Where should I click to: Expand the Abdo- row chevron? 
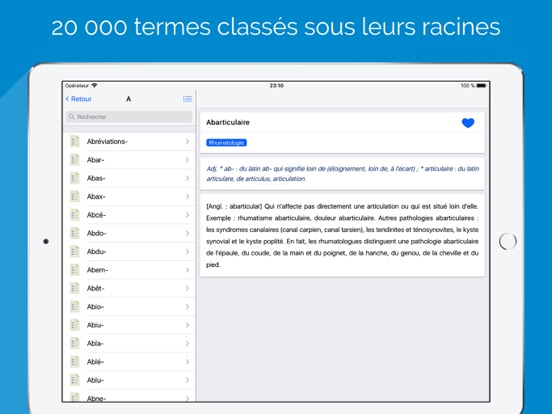[x=187, y=233]
